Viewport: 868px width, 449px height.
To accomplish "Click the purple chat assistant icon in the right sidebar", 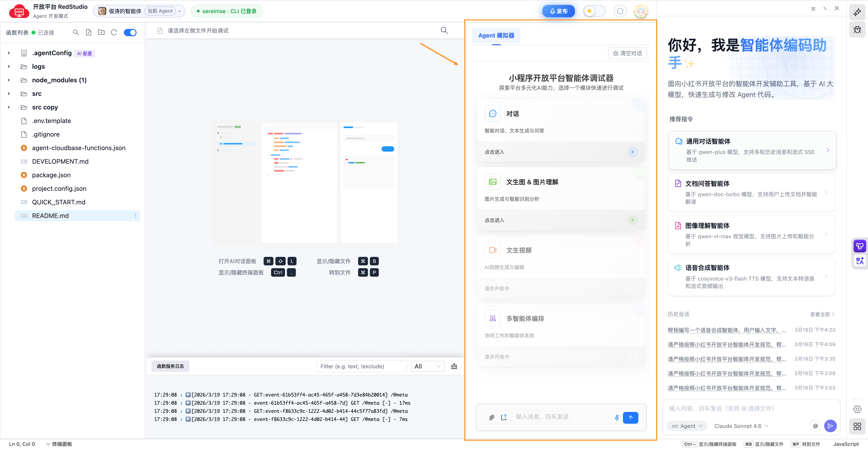I will [x=860, y=246].
